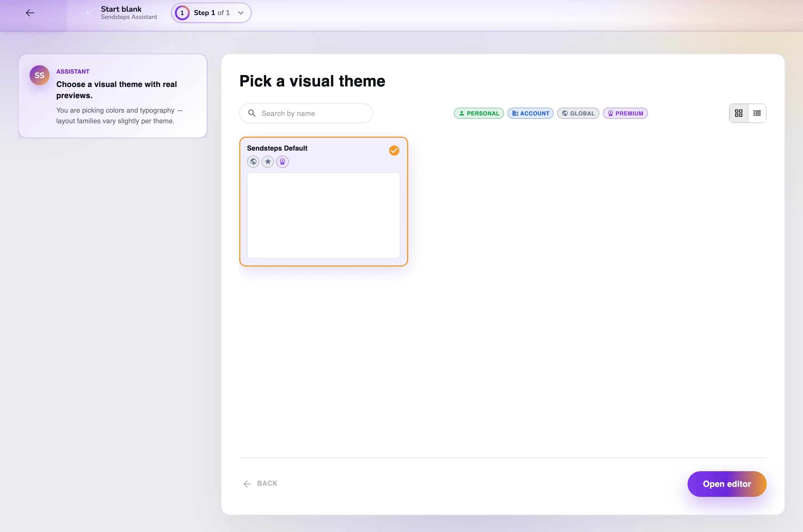
Task: Focus the Search by name field
Action: click(x=306, y=113)
